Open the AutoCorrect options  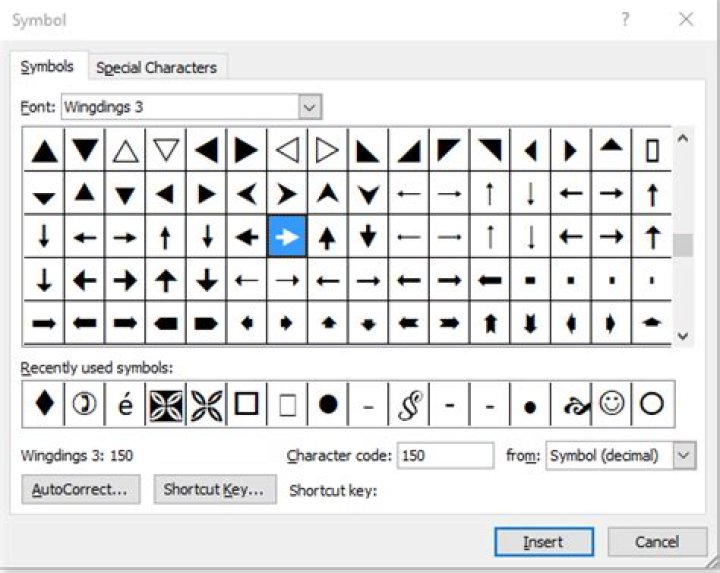[x=80, y=489]
